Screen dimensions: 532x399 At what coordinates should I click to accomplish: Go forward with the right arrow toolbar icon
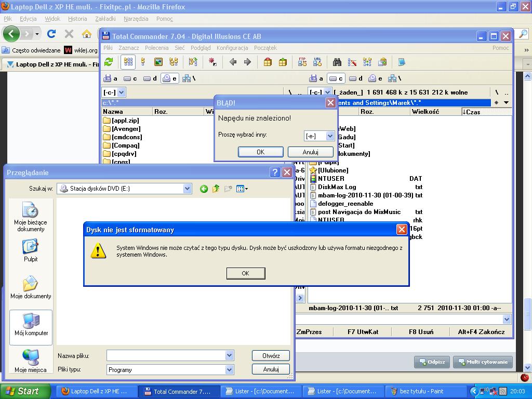point(248,62)
